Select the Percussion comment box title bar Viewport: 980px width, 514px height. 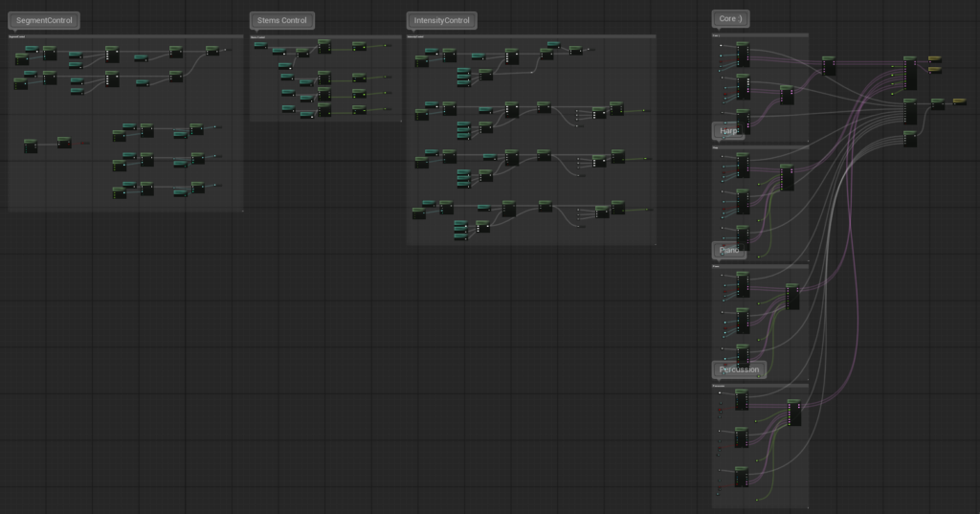click(761, 386)
